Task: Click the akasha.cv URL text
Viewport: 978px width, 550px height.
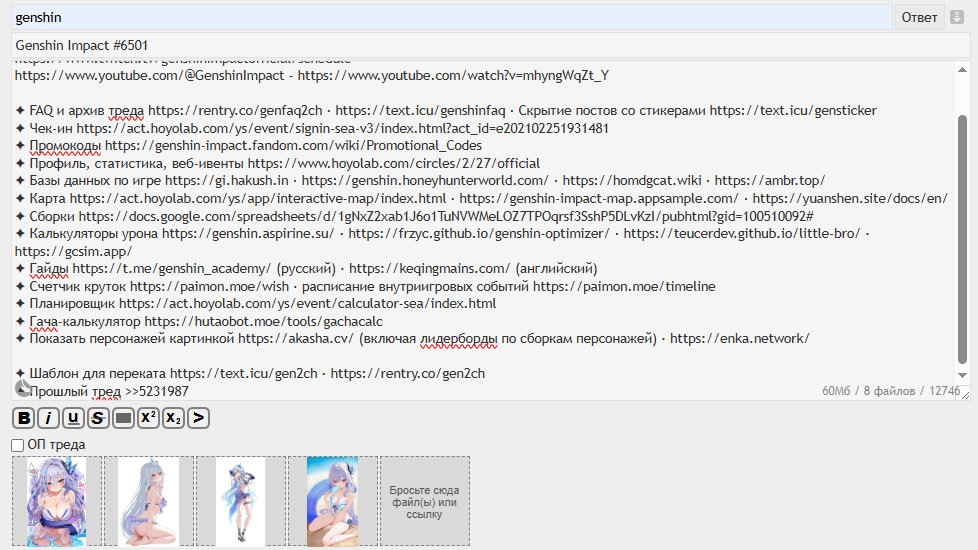Action: point(296,339)
